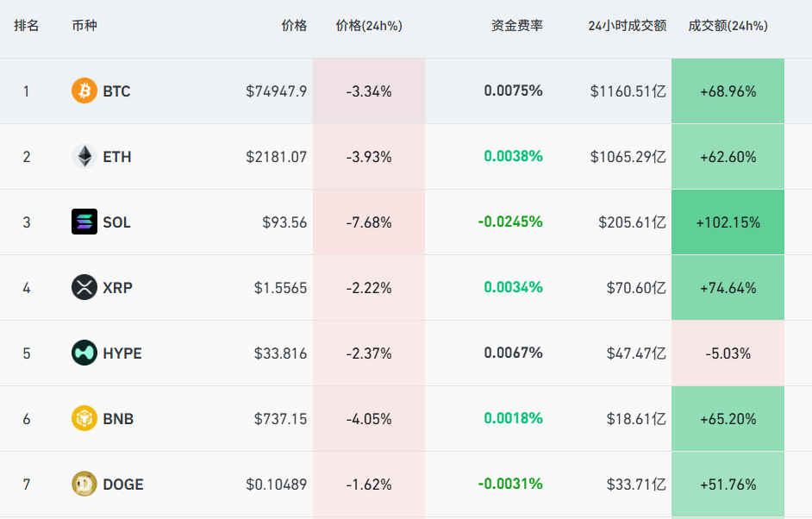Viewport: 812px width, 519px height.
Task: Sort by 24小时成交额 column header
Action: 628,26
